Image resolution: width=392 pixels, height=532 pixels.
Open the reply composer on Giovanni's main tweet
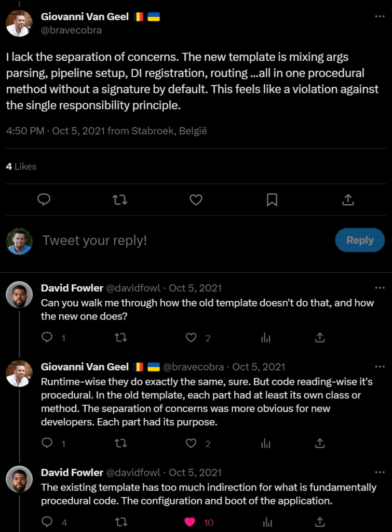[44, 199]
